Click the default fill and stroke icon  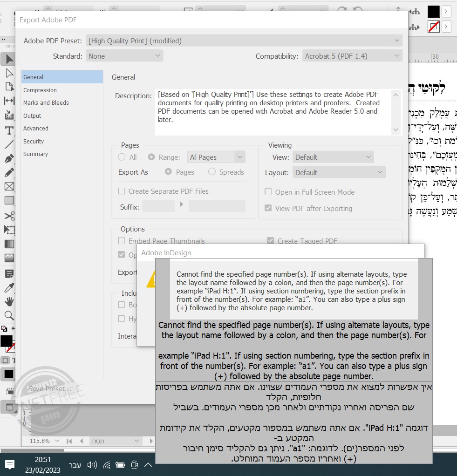tap(4, 328)
